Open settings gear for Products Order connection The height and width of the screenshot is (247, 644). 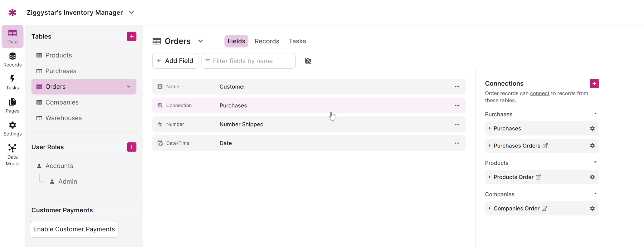(592, 177)
